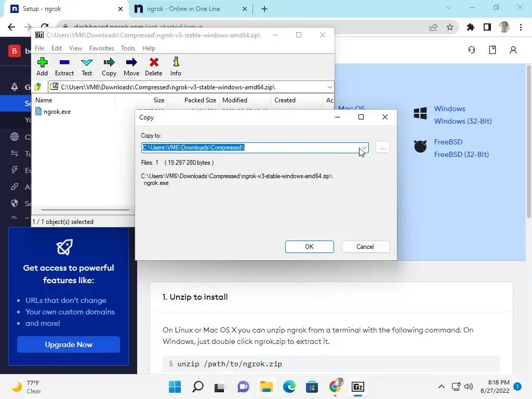The height and width of the screenshot is (399, 532).
Task: Click the Extract icon in 7-Zip
Action: coord(64,66)
